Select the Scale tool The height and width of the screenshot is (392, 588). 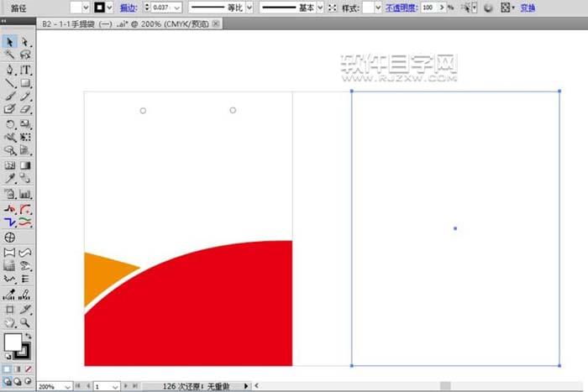[25, 124]
